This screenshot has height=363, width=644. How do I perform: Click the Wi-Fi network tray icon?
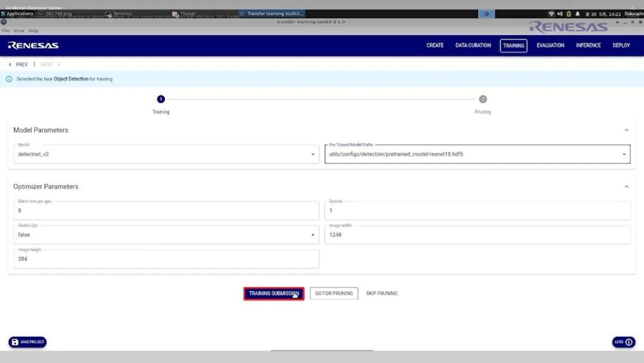click(551, 14)
